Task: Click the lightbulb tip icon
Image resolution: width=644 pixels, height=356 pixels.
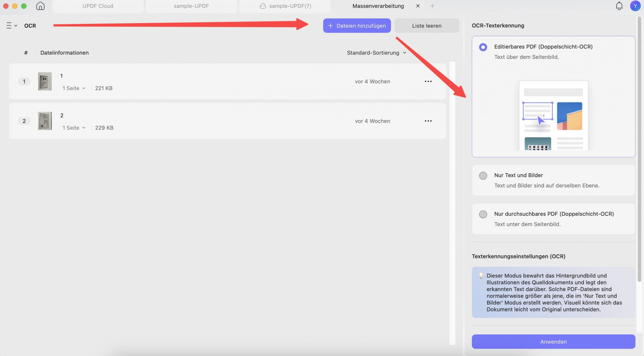Action: 481,275
